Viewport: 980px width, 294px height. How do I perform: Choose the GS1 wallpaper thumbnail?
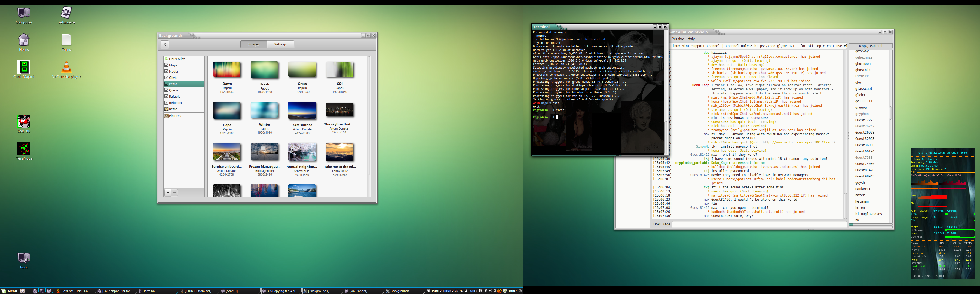point(340,70)
